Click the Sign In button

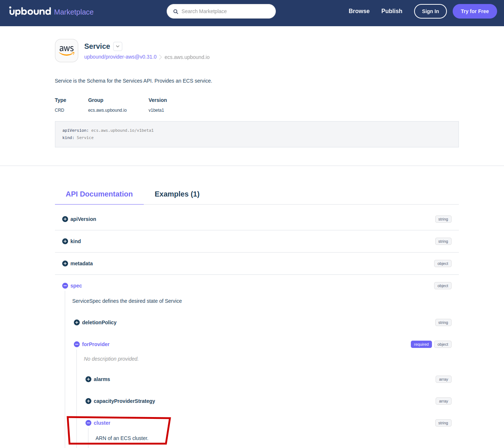(x=430, y=11)
